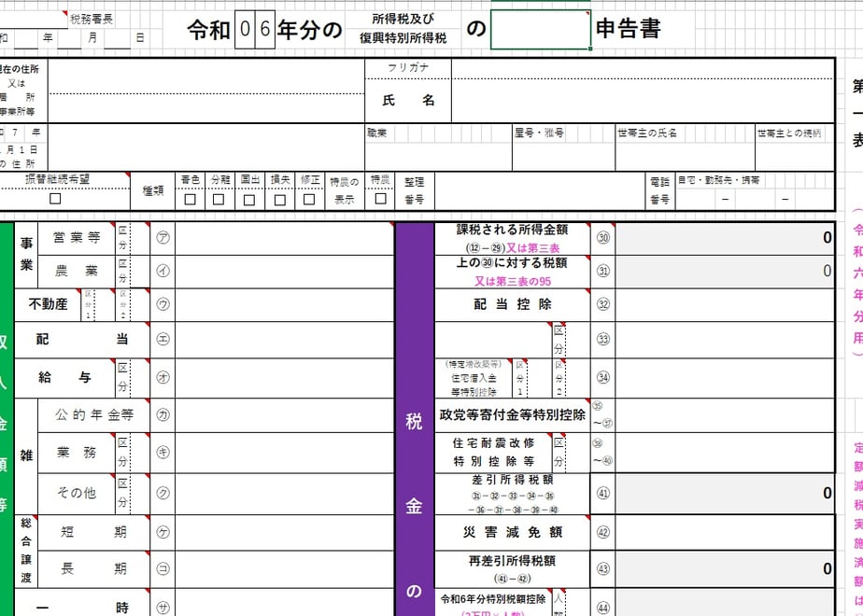Screen dimensions: 863x616
Task: Select the highlighted cell before 申告書
Action: (x=541, y=30)
